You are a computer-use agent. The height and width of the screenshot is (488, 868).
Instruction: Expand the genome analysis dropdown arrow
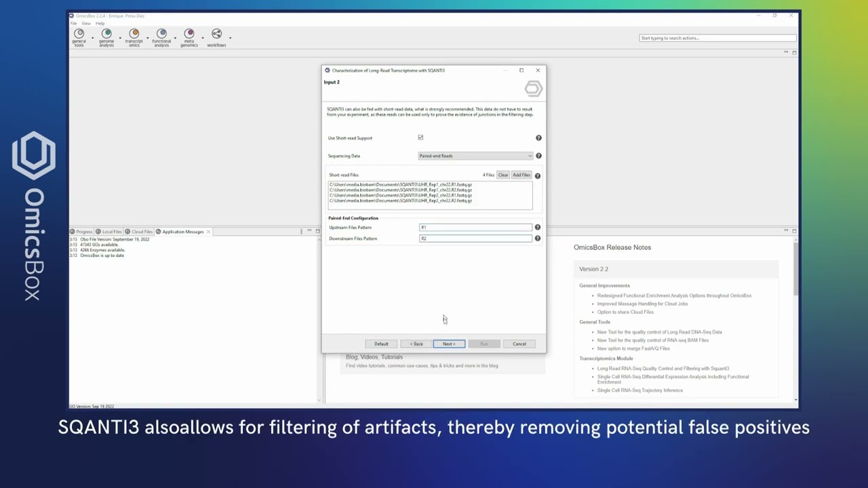click(x=120, y=37)
